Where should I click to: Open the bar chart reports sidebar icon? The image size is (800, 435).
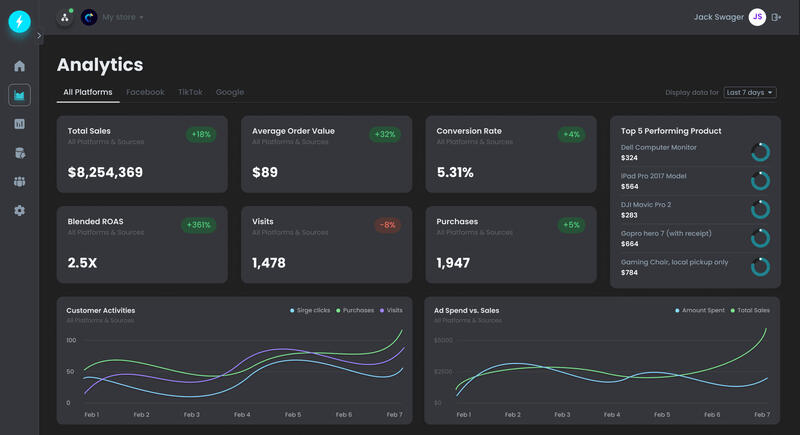(x=19, y=124)
